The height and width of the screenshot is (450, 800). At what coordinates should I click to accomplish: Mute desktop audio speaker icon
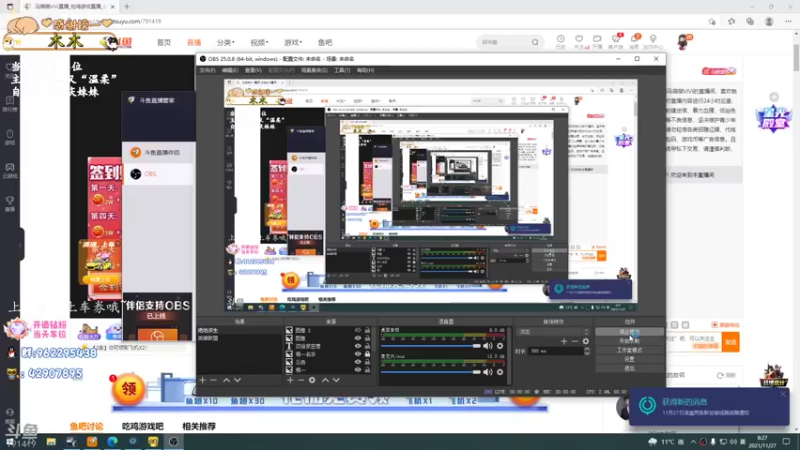pyautogui.click(x=488, y=346)
